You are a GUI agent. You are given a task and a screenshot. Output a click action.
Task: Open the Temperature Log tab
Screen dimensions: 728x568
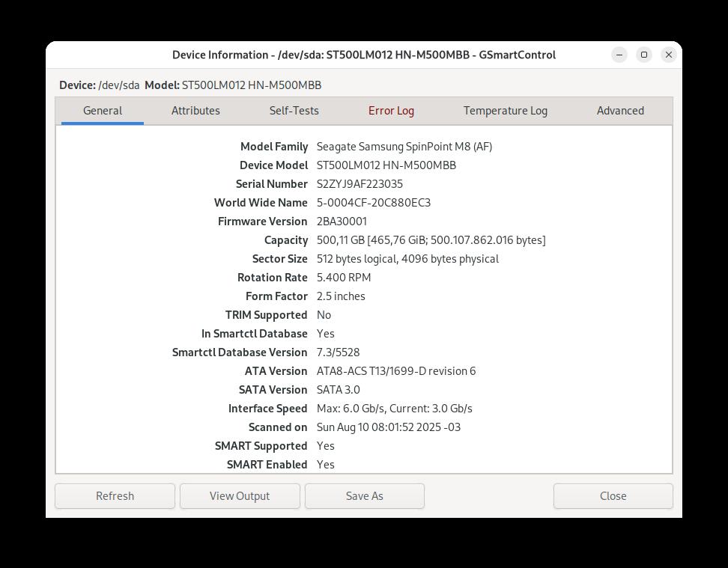click(x=505, y=111)
